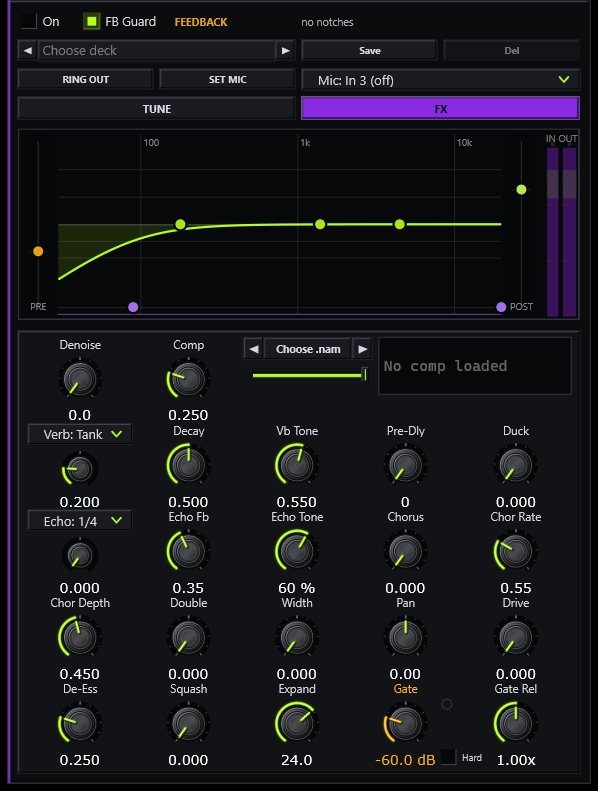Click the 24.0 Expand value
This screenshot has height=791, width=598.
(x=297, y=760)
